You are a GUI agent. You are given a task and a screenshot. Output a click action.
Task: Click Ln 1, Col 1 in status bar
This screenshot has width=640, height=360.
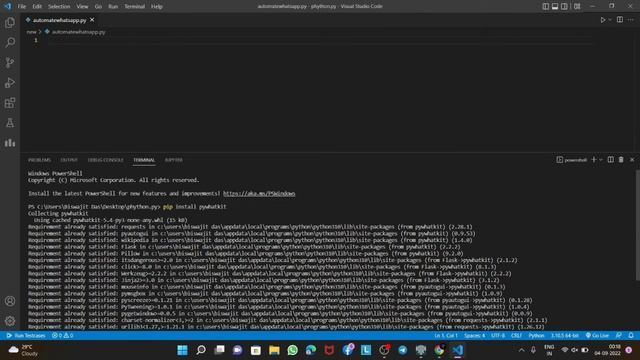[446, 336]
